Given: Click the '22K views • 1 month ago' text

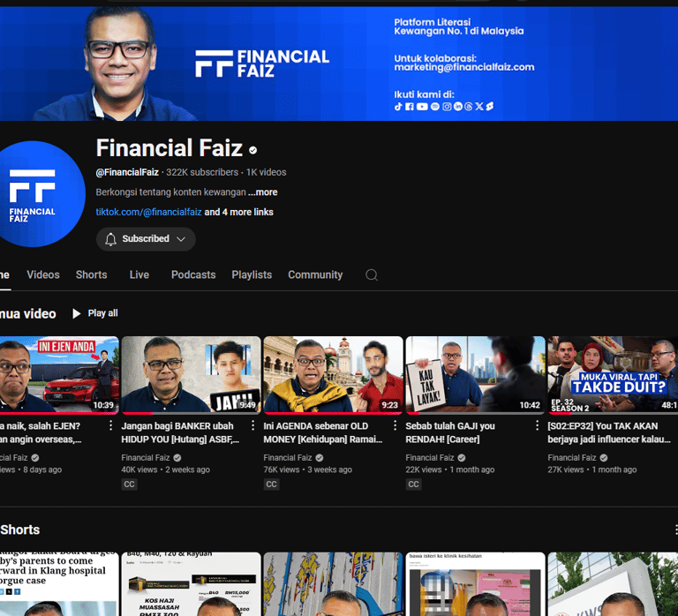Looking at the screenshot, I should (x=449, y=470).
